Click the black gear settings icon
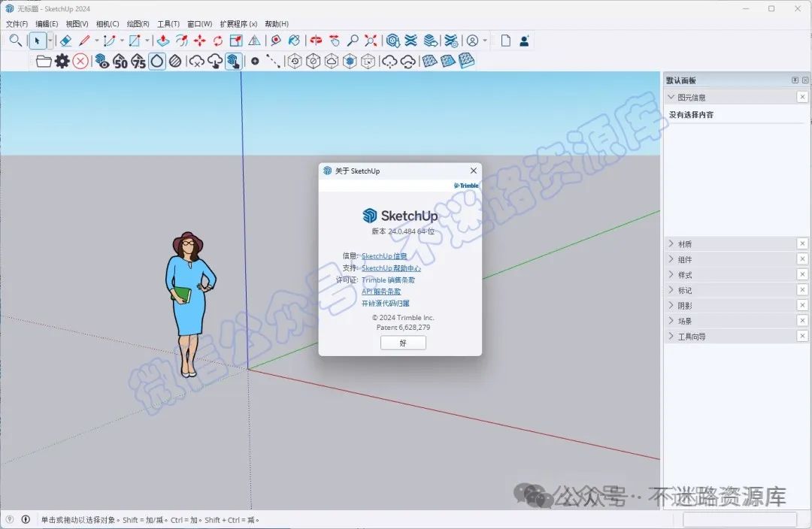The height and width of the screenshot is (529, 812). click(62, 61)
